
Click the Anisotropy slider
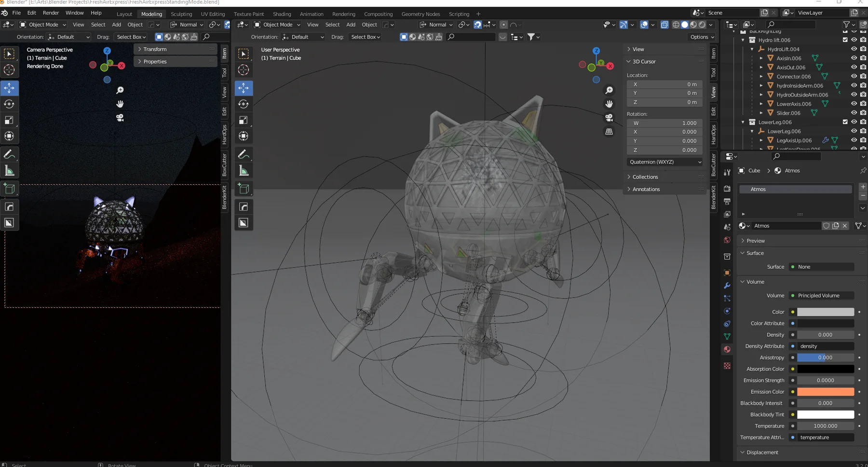(x=826, y=357)
